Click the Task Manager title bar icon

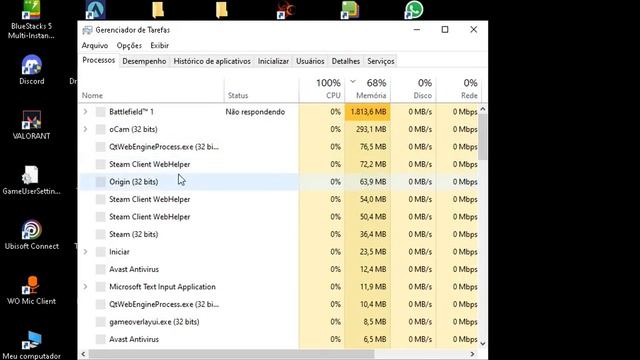(x=87, y=30)
